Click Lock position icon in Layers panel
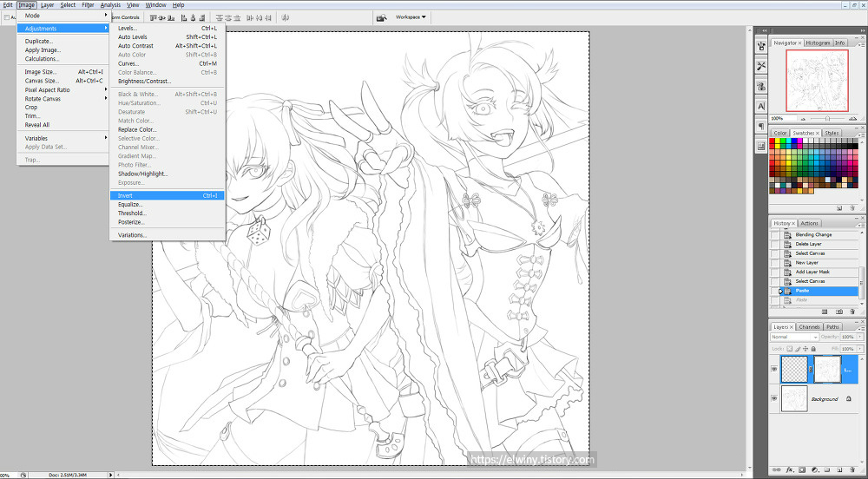 806,349
